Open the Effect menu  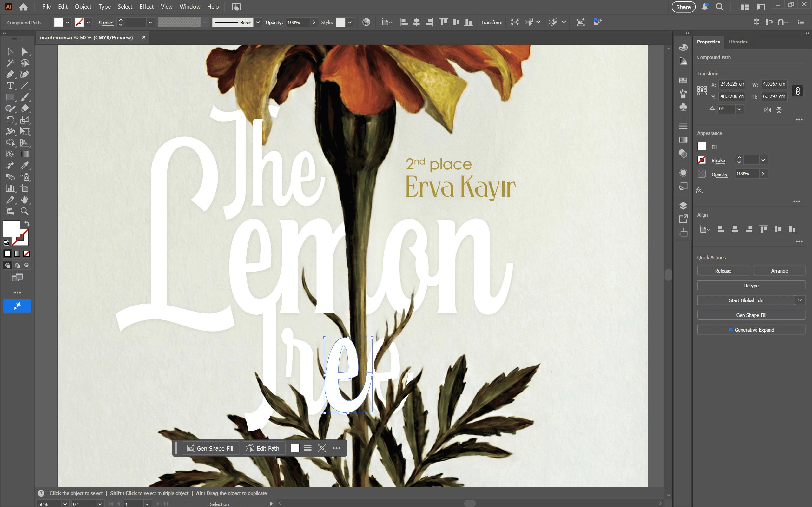click(146, 7)
